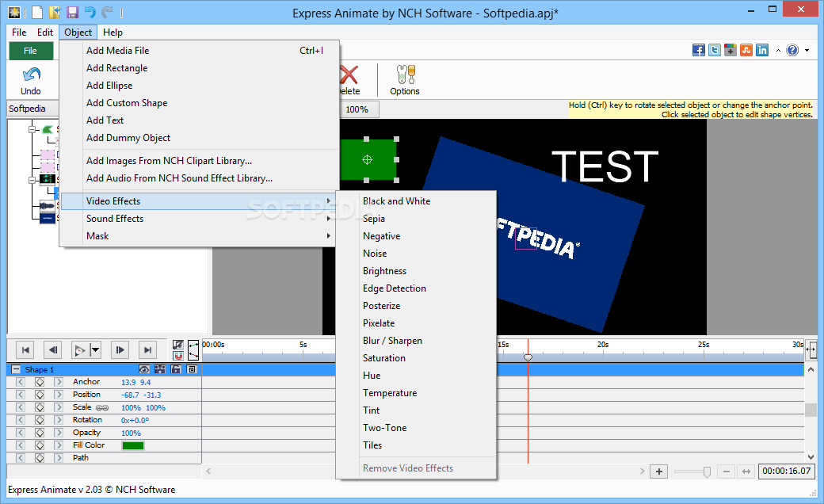Toggle Shape 1 eye visibility icon
Screen dimensions: 824x504
coord(144,369)
